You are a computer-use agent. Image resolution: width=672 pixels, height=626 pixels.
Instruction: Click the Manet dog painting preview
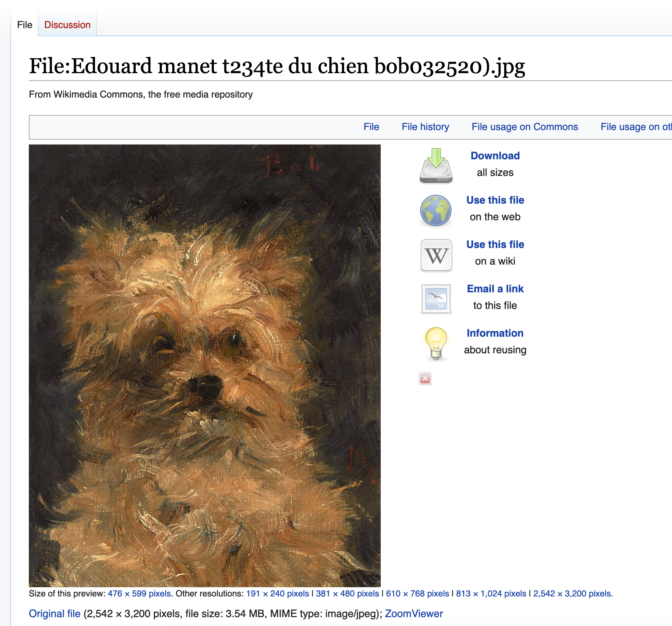205,365
